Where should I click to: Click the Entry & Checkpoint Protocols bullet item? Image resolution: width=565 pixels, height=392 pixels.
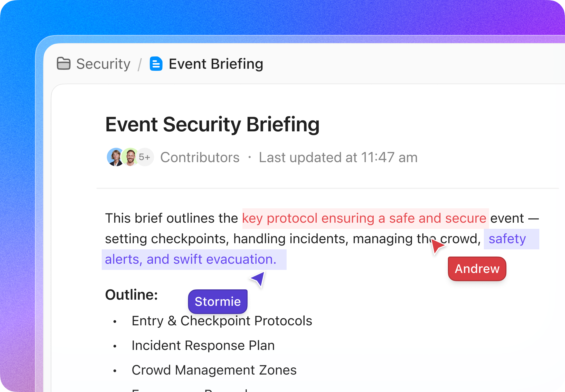point(222,321)
